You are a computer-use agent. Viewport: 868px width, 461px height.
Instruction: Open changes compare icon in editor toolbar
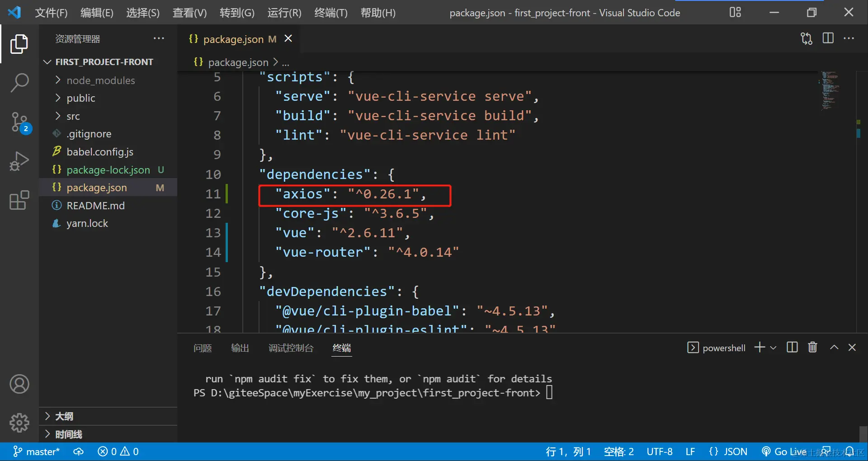point(807,38)
